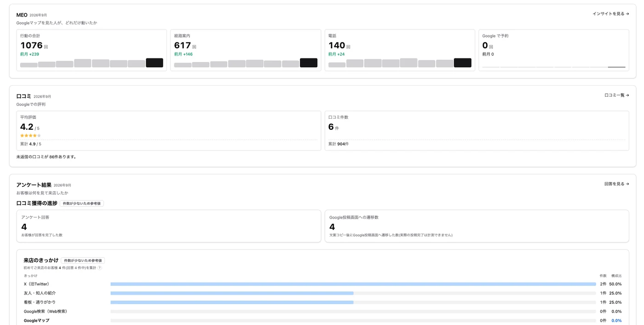Open 口コミ一覧 link

point(616,95)
